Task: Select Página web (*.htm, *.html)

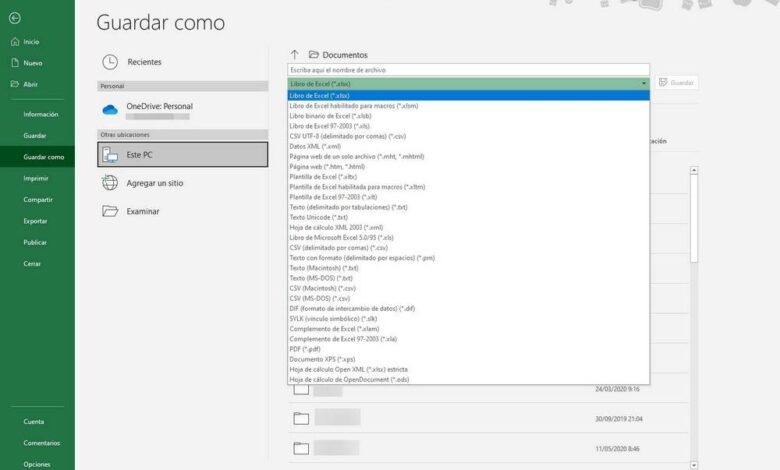Action: [469, 167]
